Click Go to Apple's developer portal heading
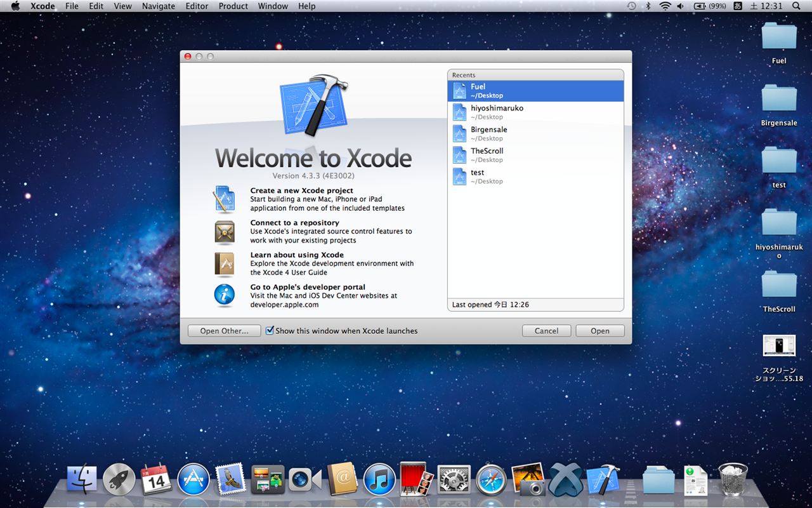This screenshot has width=812, height=508. click(x=308, y=287)
